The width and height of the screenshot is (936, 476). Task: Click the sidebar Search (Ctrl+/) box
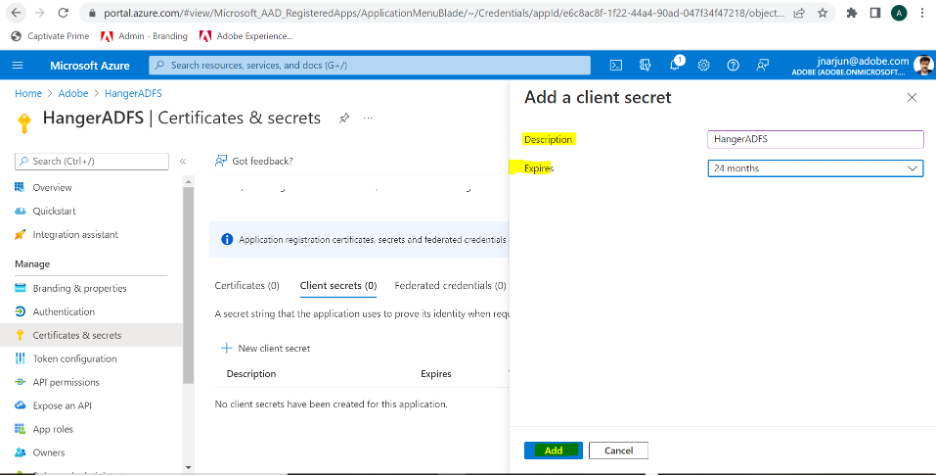pyautogui.click(x=92, y=161)
